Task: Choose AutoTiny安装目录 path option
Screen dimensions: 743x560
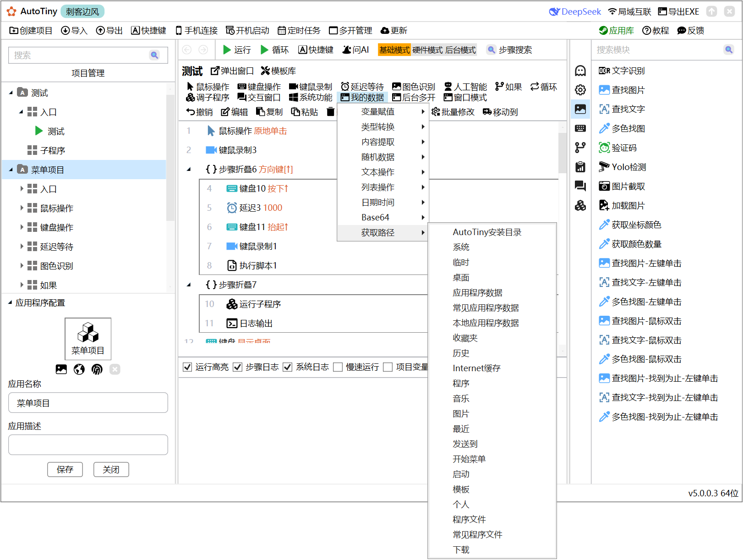Action: (492, 232)
